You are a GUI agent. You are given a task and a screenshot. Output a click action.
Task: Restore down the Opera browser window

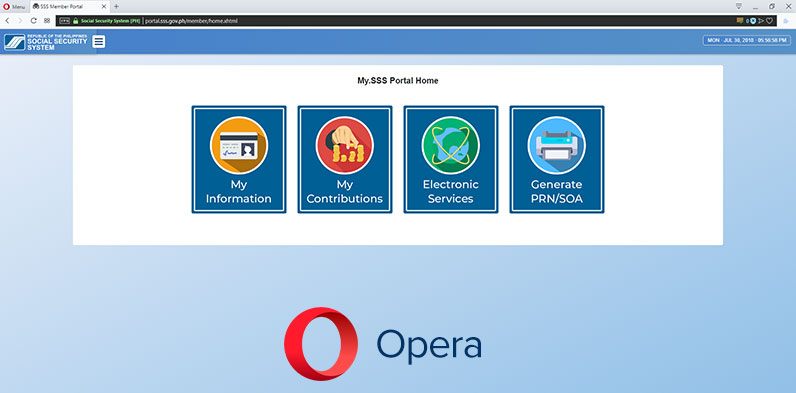(772, 7)
